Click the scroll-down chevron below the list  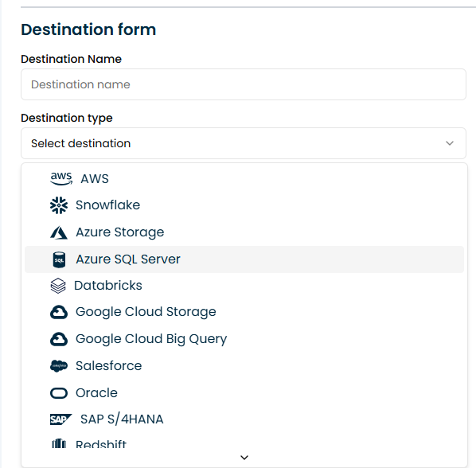[x=244, y=458]
